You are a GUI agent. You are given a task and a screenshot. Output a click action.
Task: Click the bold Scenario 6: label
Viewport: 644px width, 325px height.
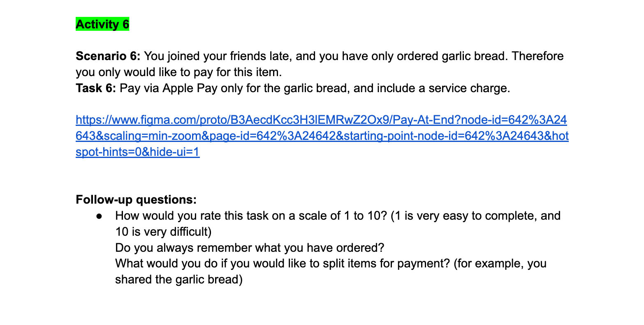click(109, 56)
